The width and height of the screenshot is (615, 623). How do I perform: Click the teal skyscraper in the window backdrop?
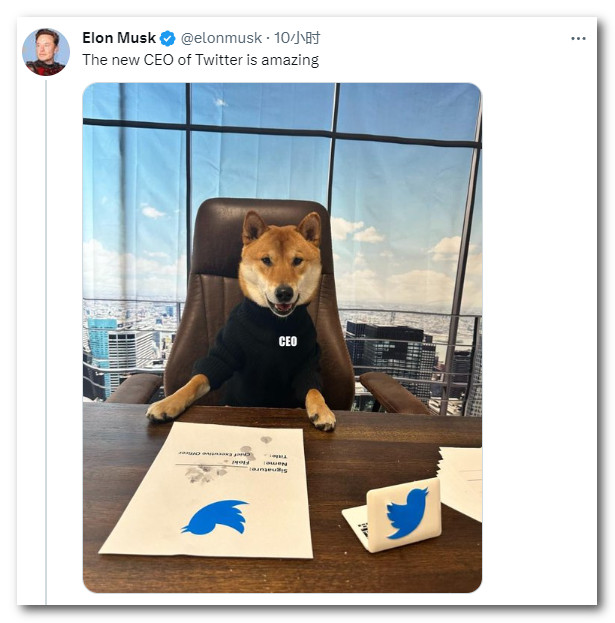point(98,352)
